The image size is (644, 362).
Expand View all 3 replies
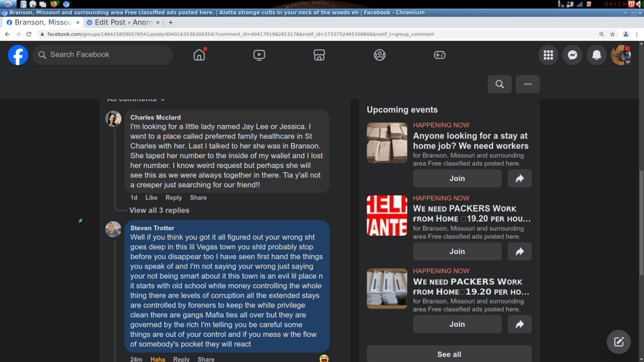tap(159, 211)
